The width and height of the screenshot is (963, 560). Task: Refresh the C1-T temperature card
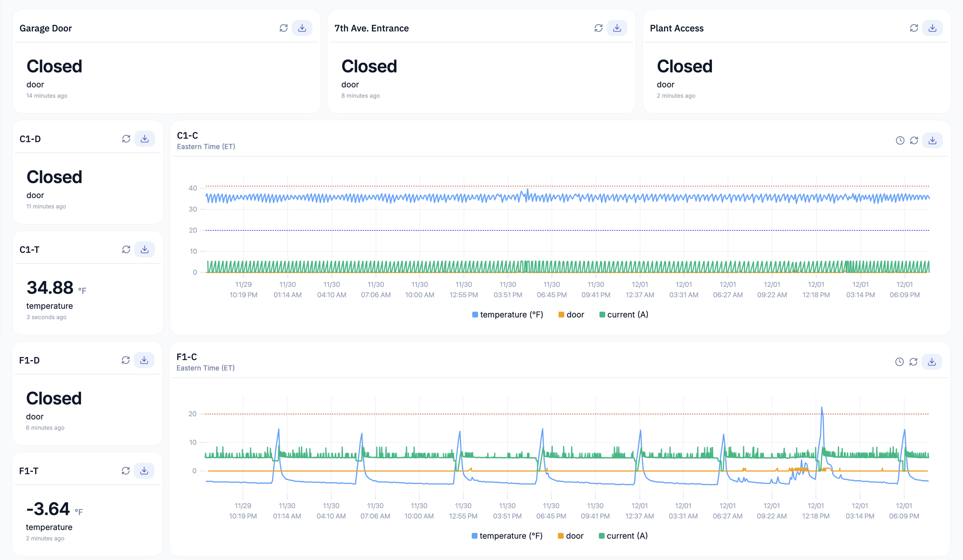(x=126, y=249)
